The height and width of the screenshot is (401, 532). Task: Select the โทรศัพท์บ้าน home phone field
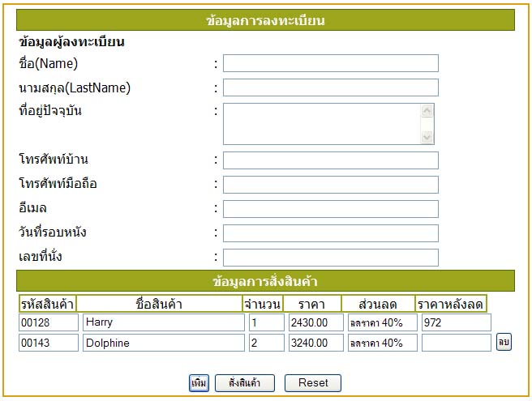click(x=330, y=160)
